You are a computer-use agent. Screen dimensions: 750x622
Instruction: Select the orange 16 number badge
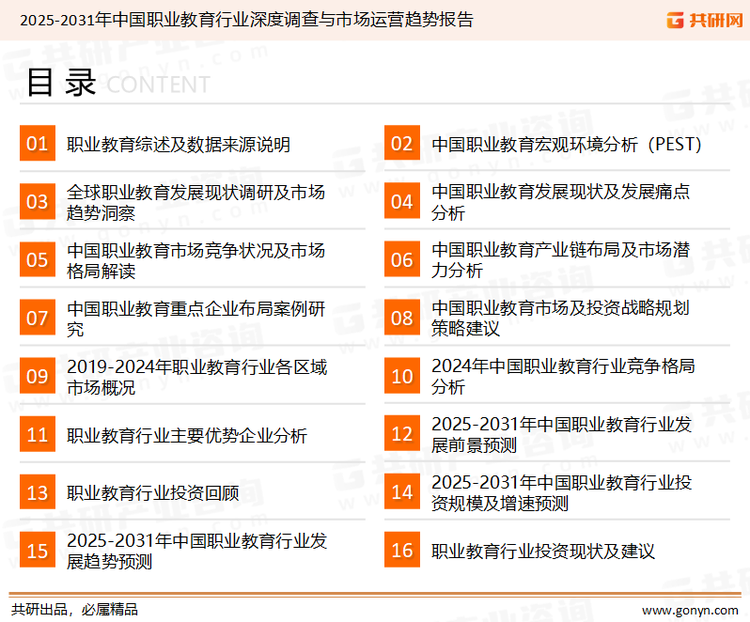point(402,550)
